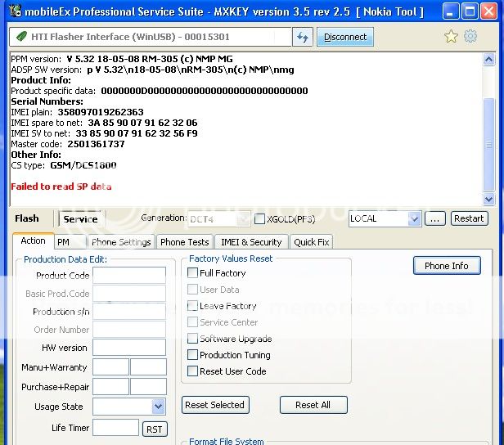504x445 pixels.
Task: Click the Production s/n field
Action: (129, 312)
